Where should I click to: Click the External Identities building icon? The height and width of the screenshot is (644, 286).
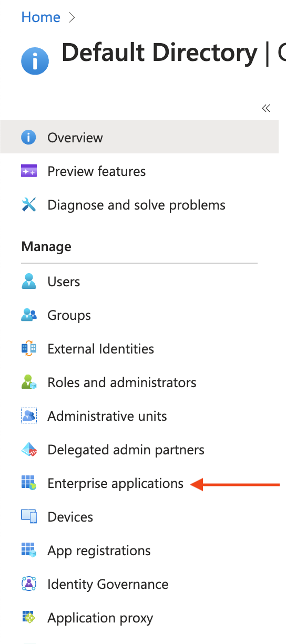coord(28,349)
